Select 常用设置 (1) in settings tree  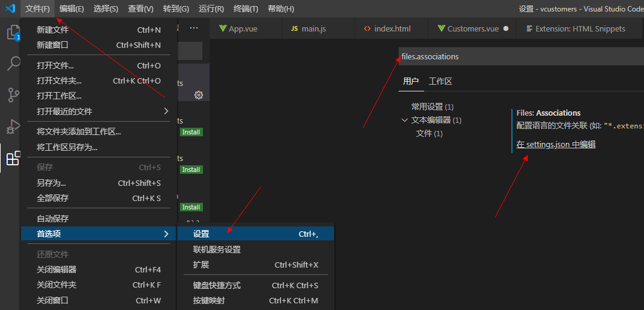433,107
